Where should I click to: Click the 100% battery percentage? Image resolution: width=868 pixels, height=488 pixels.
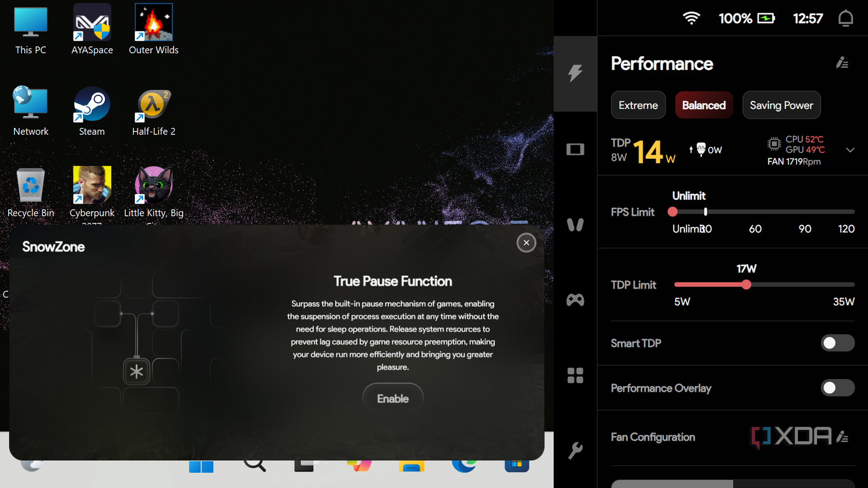(x=735, y=19)
